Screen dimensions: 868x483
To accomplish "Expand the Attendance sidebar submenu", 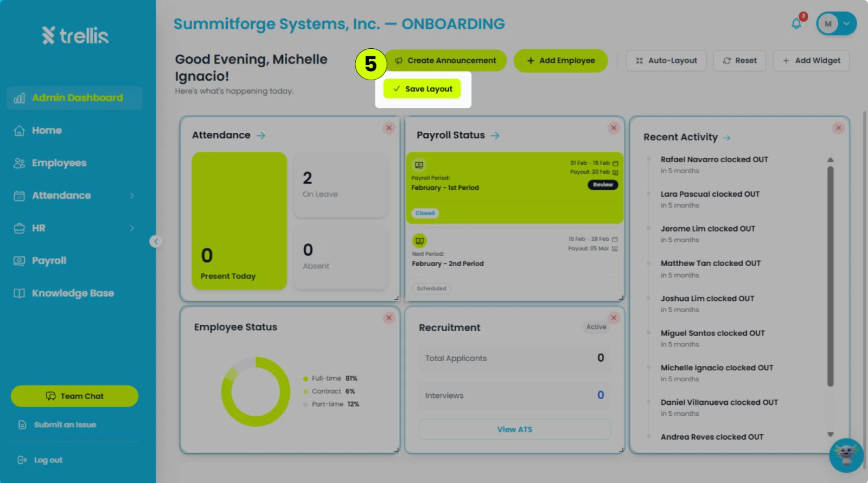I will coord(132,196).
